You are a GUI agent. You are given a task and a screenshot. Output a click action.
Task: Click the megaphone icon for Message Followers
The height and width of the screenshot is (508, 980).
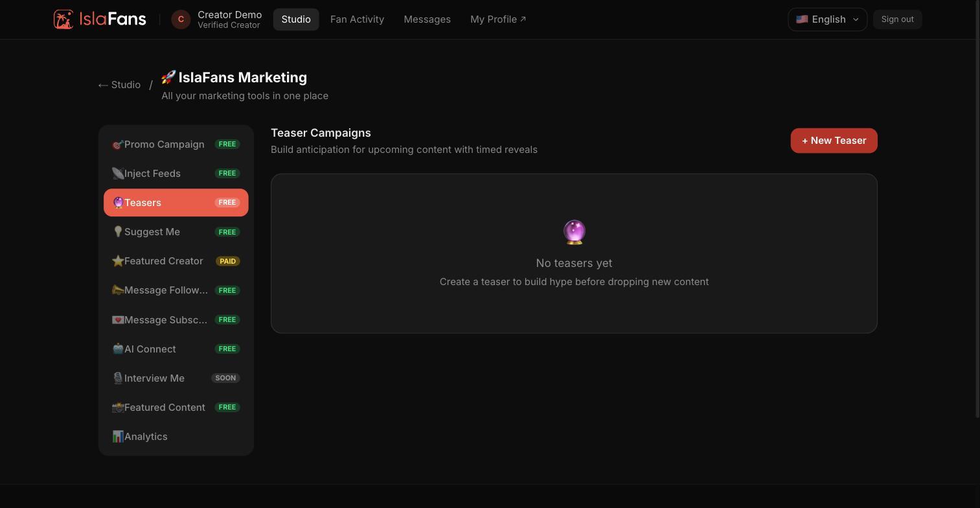(x=118, y=290)
